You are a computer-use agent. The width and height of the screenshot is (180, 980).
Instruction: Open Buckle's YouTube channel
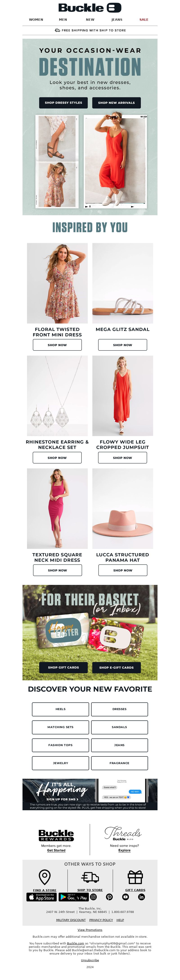125,897
